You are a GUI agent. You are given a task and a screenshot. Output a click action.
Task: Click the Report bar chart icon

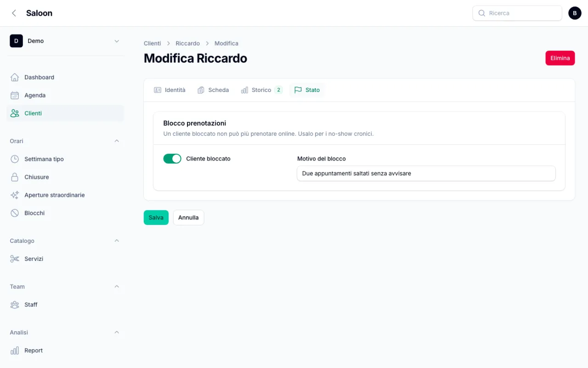pos(15,351)
